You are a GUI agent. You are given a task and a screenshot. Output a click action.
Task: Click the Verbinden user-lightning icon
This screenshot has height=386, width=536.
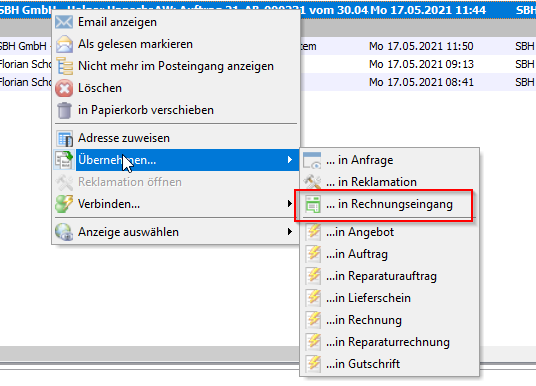point(64,204)
